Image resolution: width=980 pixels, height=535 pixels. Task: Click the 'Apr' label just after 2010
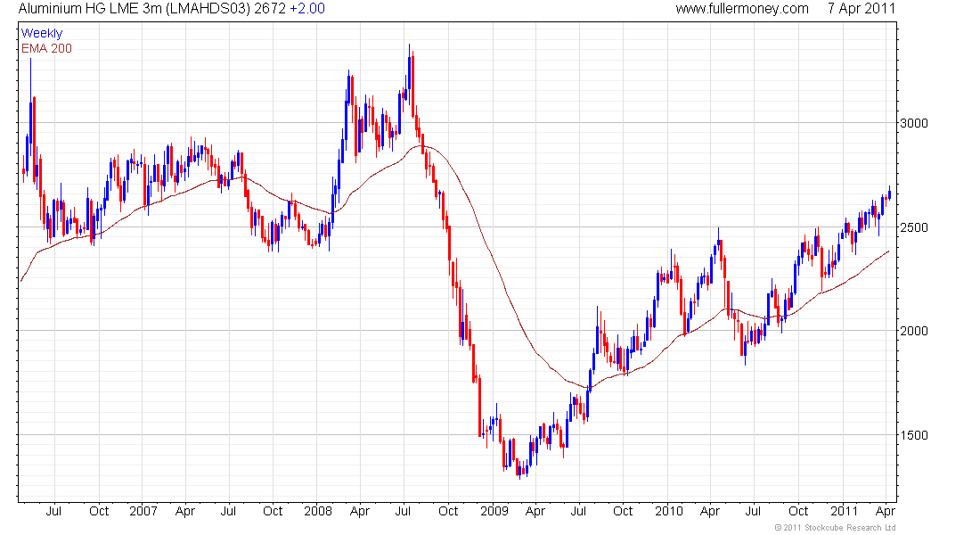click(710, 511)
